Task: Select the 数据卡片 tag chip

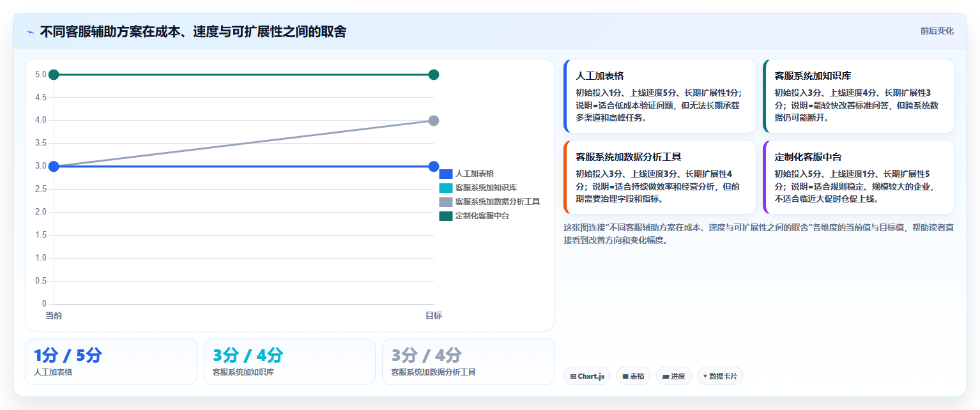Action: [720, 376]
